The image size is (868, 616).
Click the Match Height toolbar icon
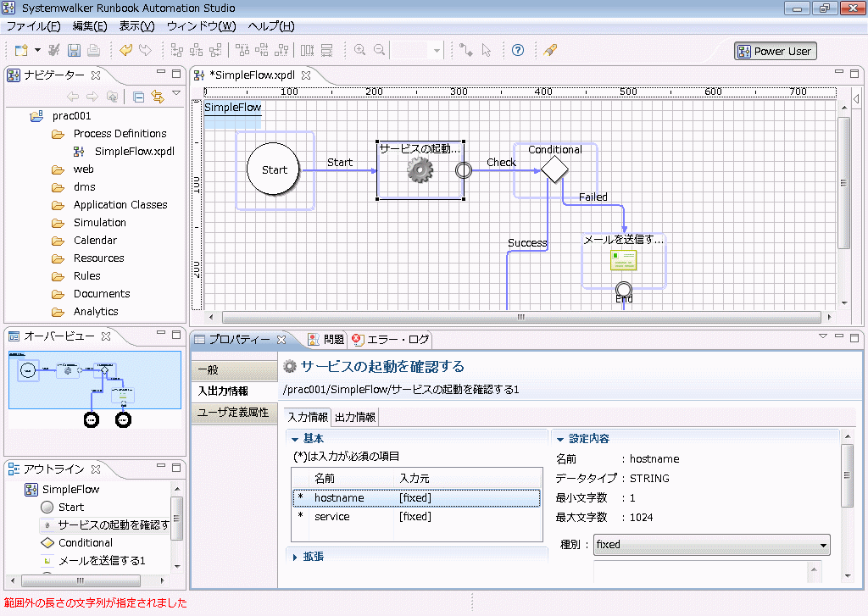pos(326,50)
